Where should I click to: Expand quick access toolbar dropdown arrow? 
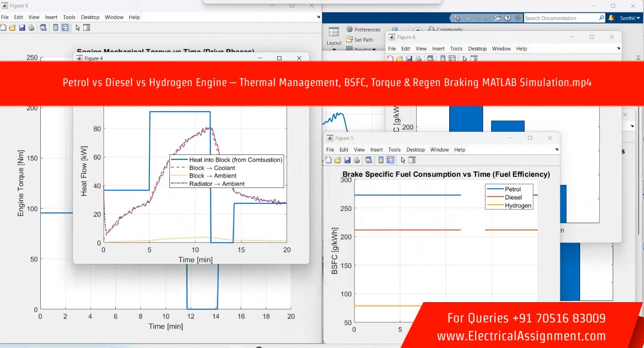(x=517, y=18)
